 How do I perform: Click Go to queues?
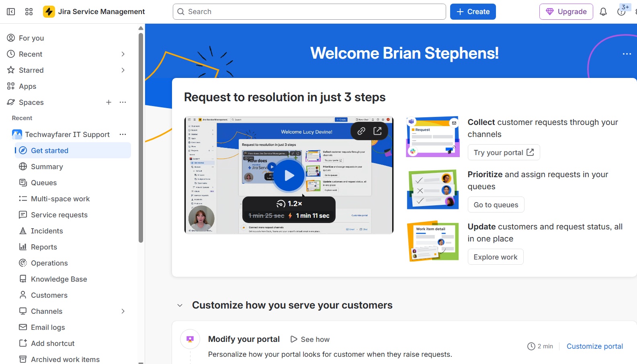[x=496, y=205]
